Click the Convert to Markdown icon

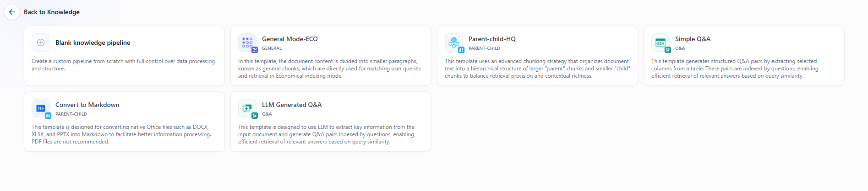pos(41,108)
